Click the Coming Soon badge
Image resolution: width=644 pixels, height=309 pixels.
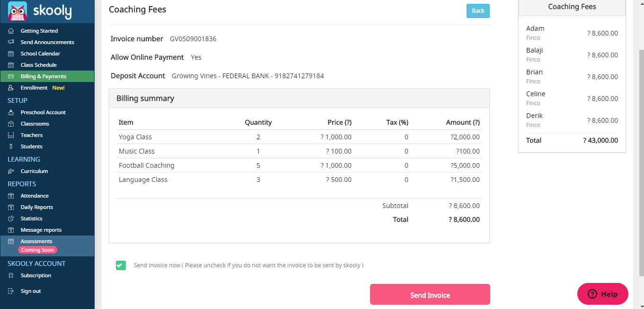(x=37, y=250)
